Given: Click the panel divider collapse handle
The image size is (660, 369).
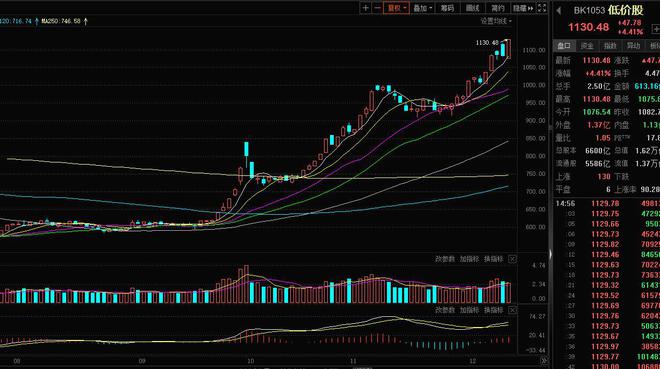Looking at the screenshot, I should (x=550, y=254).
